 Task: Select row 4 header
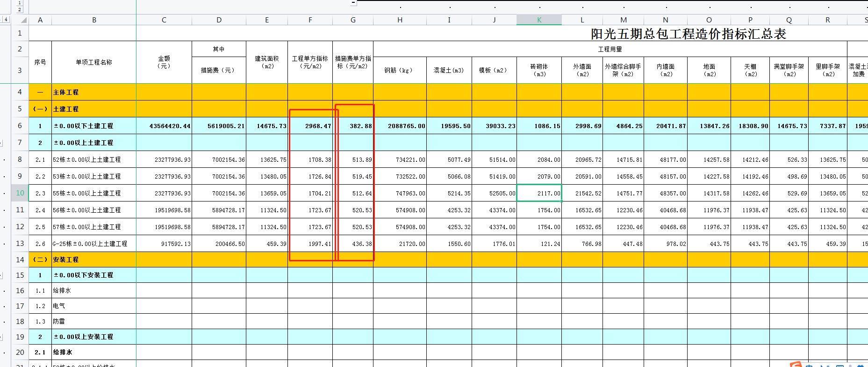point(20,92)
